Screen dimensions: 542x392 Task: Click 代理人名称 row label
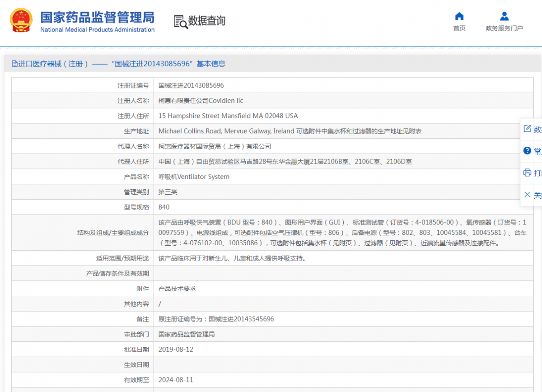tap(133, 146)
